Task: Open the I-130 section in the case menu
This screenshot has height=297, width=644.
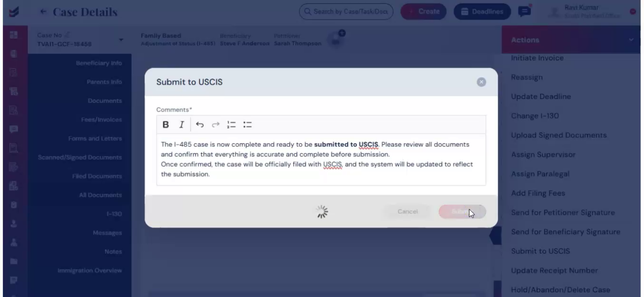Action: [114, 214]
